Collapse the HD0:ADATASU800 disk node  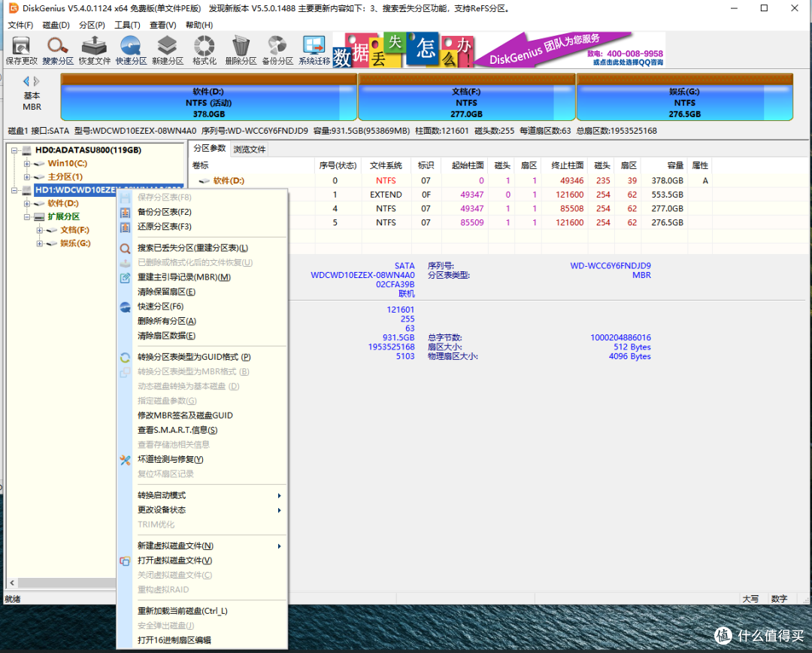tap(14, 150)
